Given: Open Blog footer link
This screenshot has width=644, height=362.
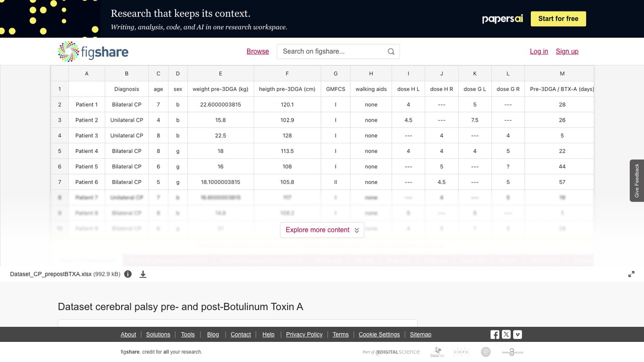Looking at the screenshot, I should coord(213,334).
